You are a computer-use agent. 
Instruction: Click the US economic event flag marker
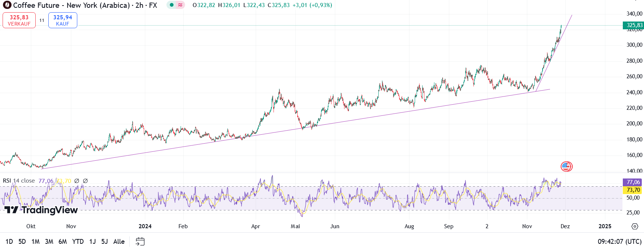(566, 167)
